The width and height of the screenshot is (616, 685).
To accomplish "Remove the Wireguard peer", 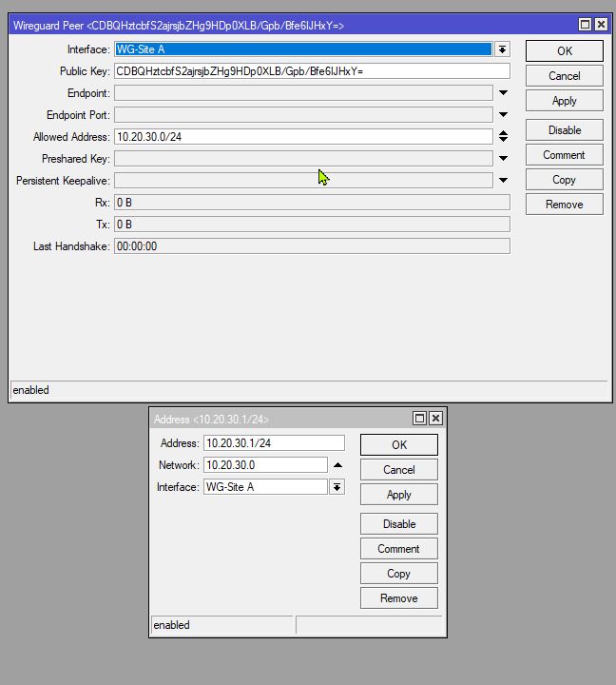I will click(565, 205).
